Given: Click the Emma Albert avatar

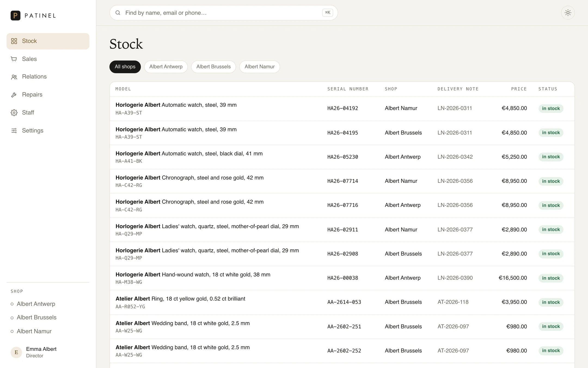Looking at the screenshot, I should (x=16, y=352).
